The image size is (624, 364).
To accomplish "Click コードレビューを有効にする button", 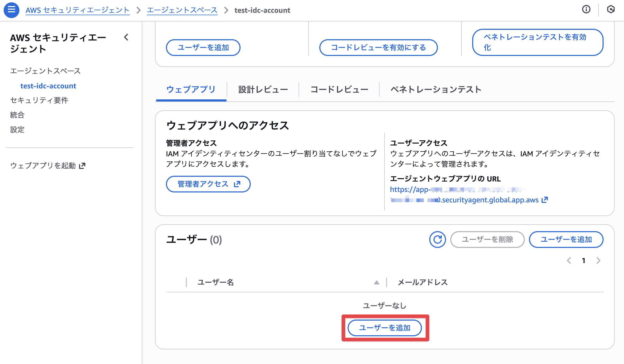I will pyautogui.click(x=378, y=48).
